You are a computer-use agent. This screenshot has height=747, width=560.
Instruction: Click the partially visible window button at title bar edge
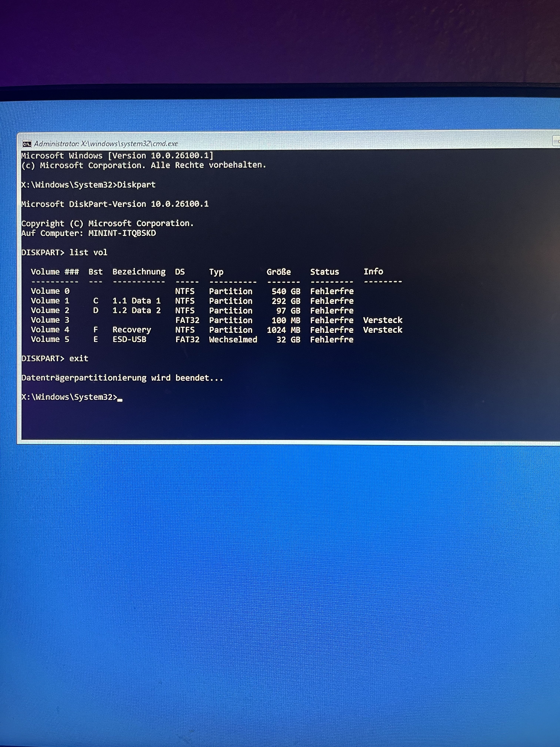click(556, 141)
